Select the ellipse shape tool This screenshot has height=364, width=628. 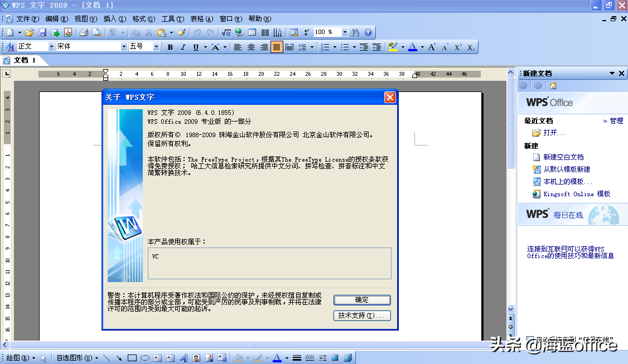pyautogui.click(x=145, y=358)
